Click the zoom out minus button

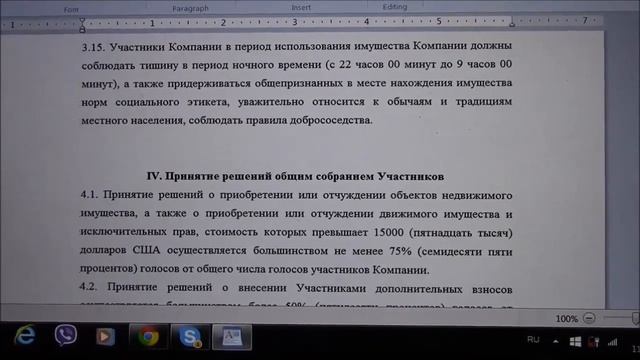click(x=589, y=318)
